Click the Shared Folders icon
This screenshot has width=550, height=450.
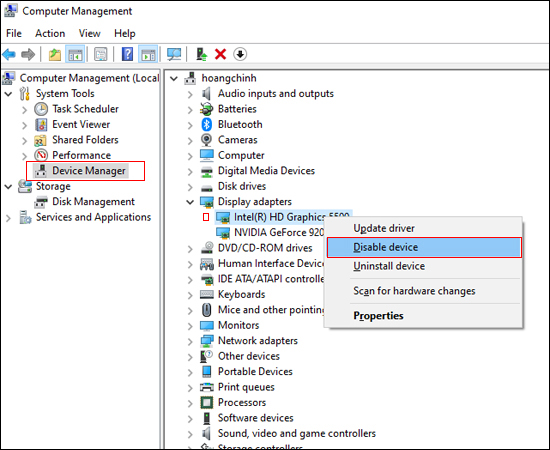[x=40, y=140]
